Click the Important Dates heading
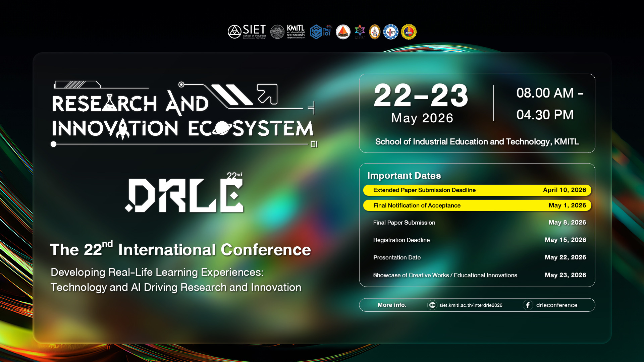Viewport: 644px width, 362px height. click(404, 176)
